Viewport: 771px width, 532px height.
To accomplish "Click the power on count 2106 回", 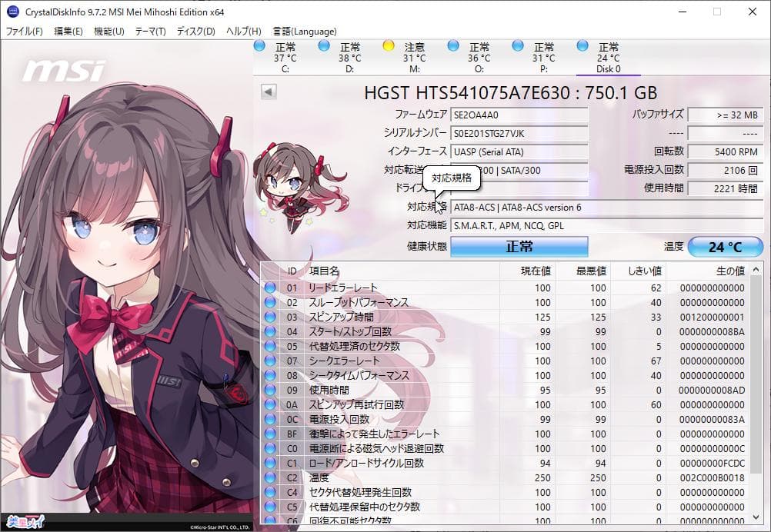I will click(x=726, y=171).
